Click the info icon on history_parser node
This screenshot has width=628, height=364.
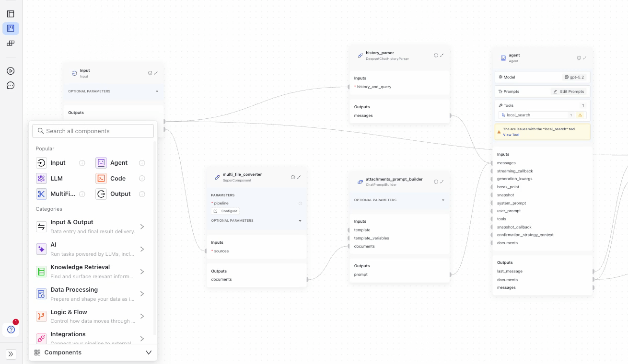[436, 56]
